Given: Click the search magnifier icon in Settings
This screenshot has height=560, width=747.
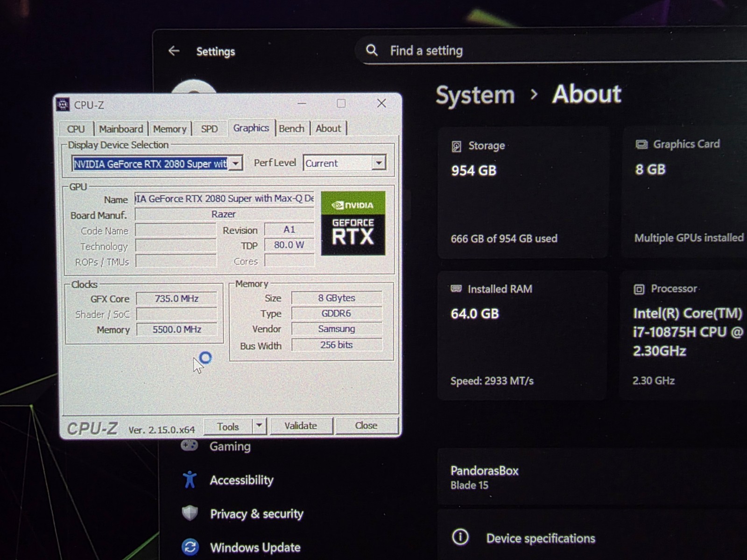Looking at the screenshot, I should click(x=372, y=50).
